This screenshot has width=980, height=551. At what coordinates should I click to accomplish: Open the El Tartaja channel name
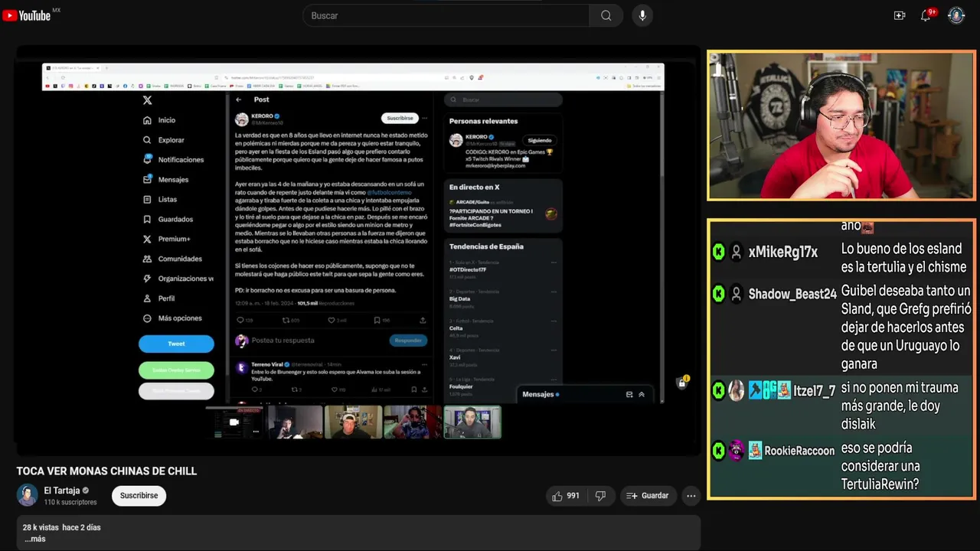tap(62, 491)
